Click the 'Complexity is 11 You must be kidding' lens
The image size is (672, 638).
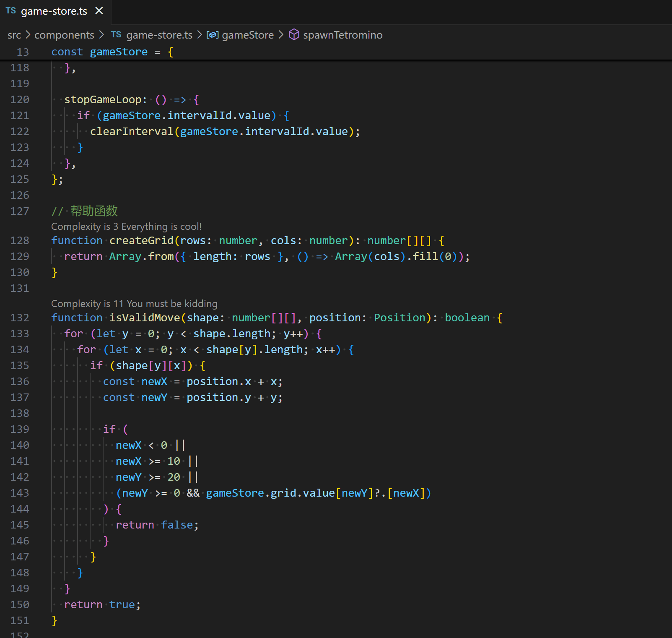pyautogui.click(x=134, y=304)
